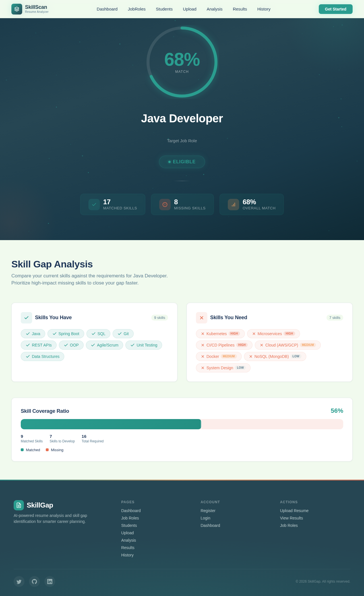Open the LinkedIn social icon
The image size is (364, 596).
(50, 581)
